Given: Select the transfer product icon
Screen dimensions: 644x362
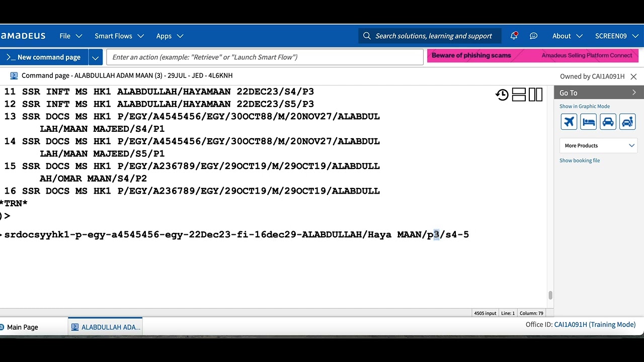Looking at the screenshot, I should [x=627, y=122].
